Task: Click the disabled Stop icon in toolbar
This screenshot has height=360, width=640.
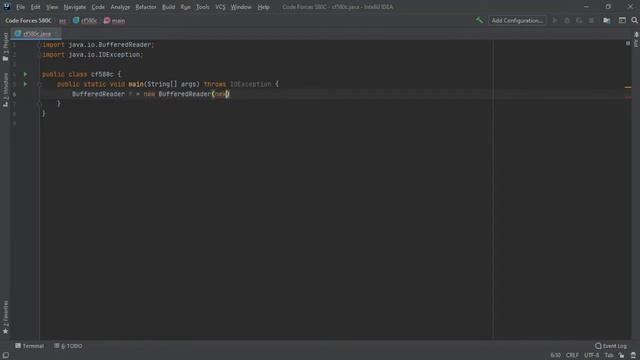Action: pos(591,20)
